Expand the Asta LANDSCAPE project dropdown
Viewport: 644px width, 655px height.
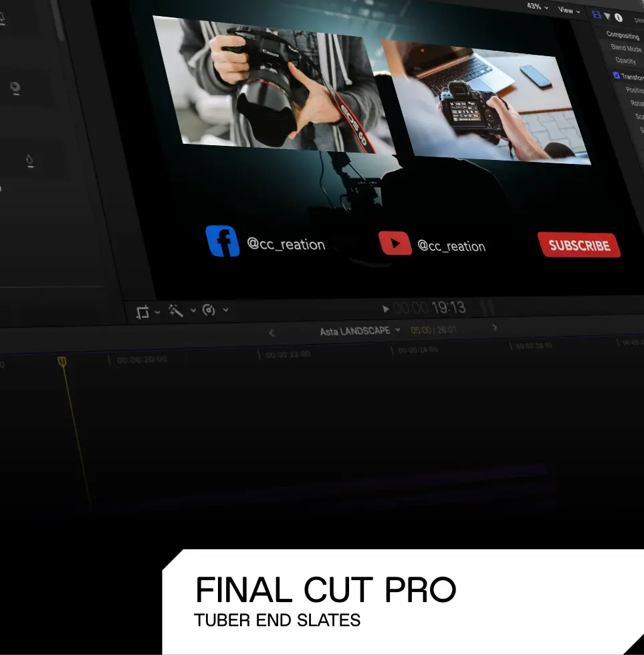(x=398, y=330)
